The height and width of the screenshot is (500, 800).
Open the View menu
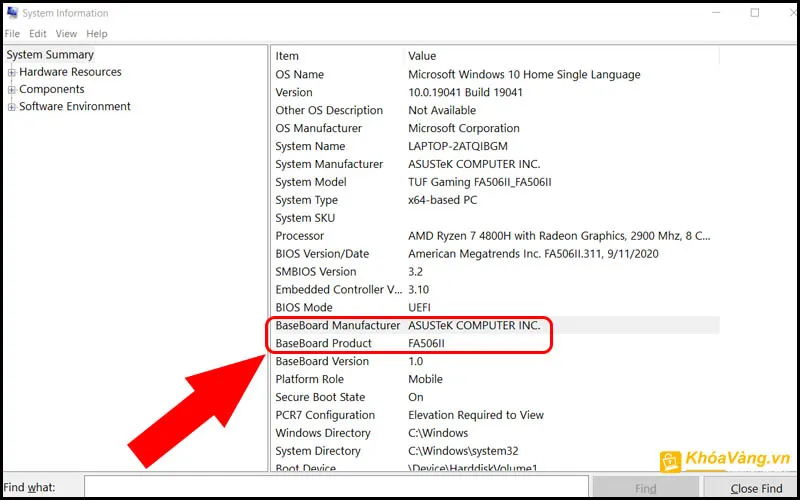pyautogui.click(x=66, y=34)
